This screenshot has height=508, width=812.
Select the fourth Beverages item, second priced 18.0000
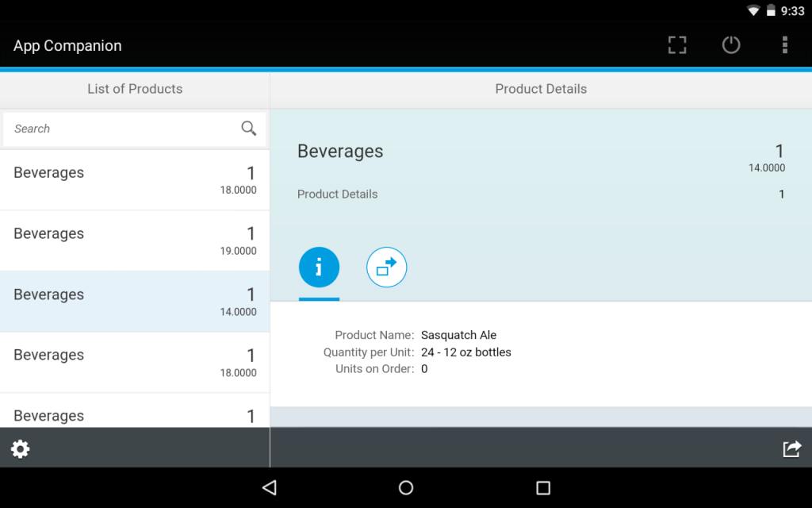(x=135, y=363)
